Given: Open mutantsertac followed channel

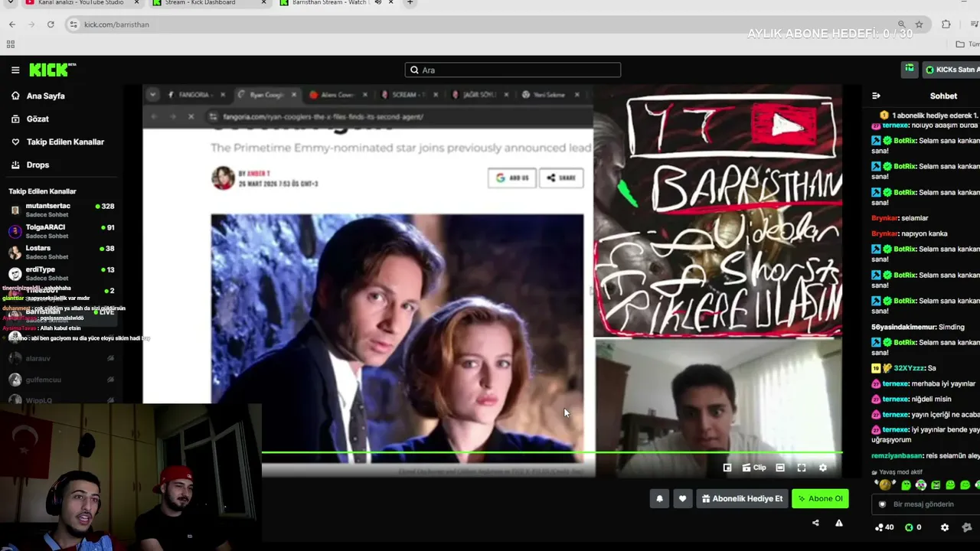Looking at the screenshot, I should (x=62, y=210).
